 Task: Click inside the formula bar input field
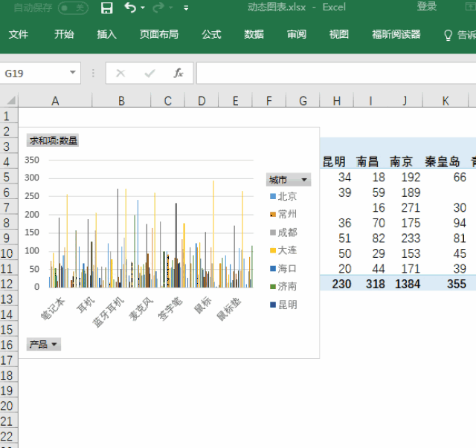point(335,74)
